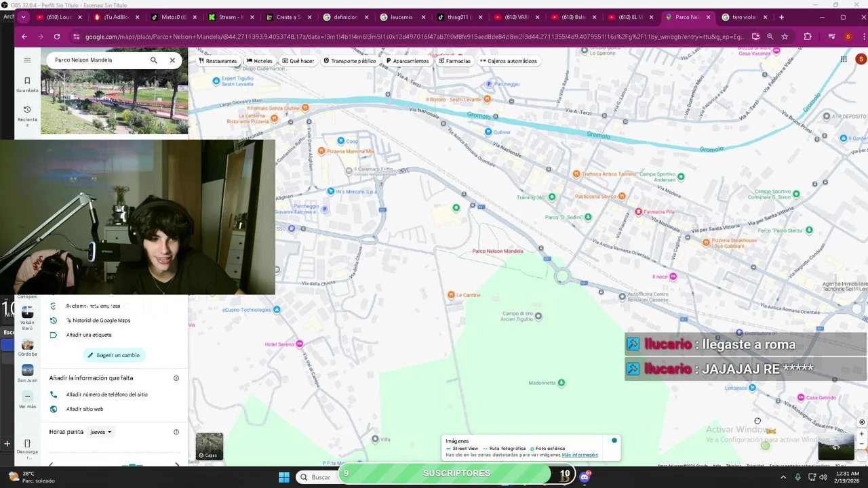Open the Google apps grid
Viewport: 868px width, 488px height.
coord(844,59)
